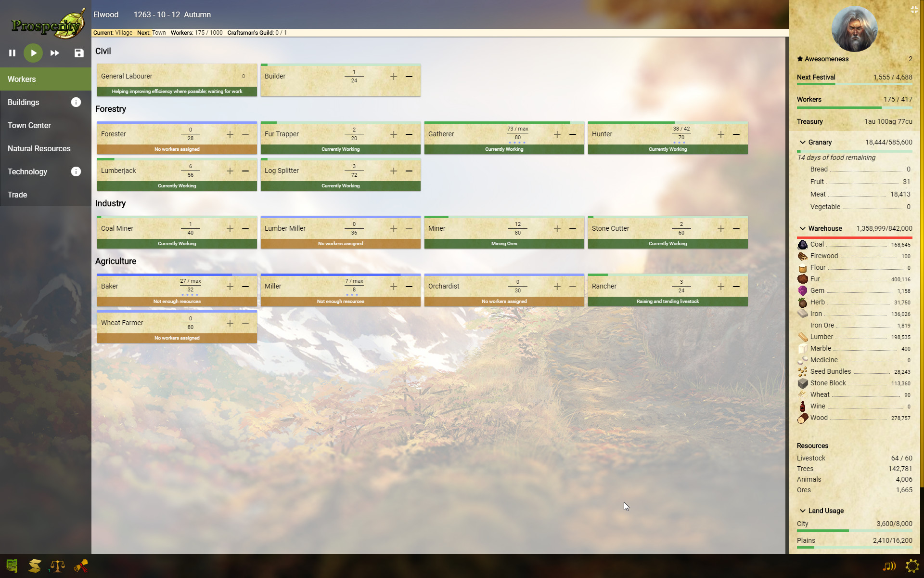The width and height of the screenshot is (924, 578).
Task: Add a worker to the Hunter job
Action: [720, 134]
